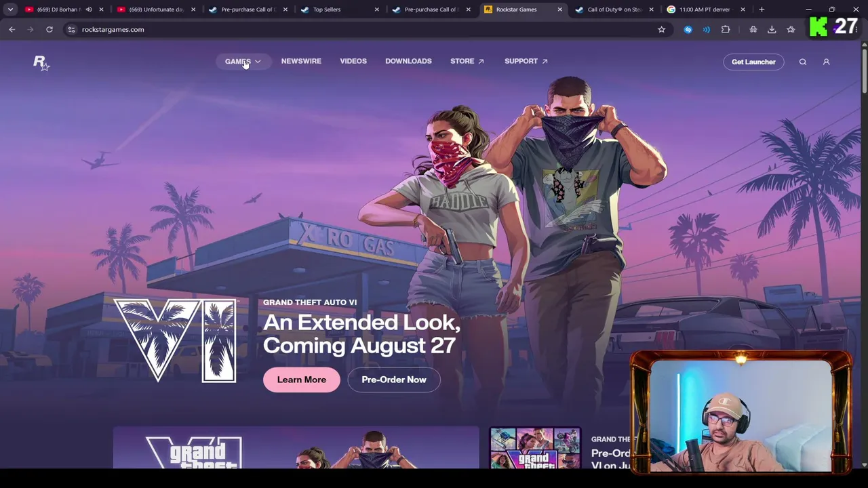868x488 pixels.
Task: Click the 'GRAND THEFT AUTO VI' heading label
Action: pyautogui.click(x=310, y=302)
